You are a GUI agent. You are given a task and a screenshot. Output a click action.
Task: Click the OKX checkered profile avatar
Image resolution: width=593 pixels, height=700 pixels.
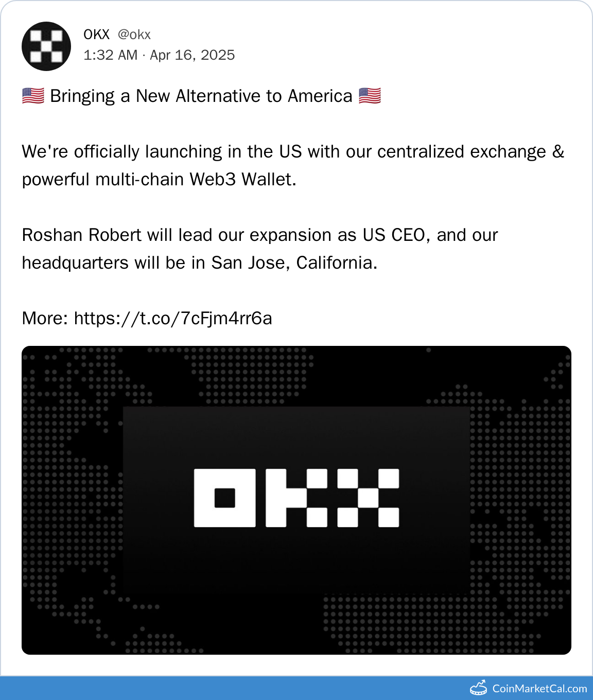46,46
